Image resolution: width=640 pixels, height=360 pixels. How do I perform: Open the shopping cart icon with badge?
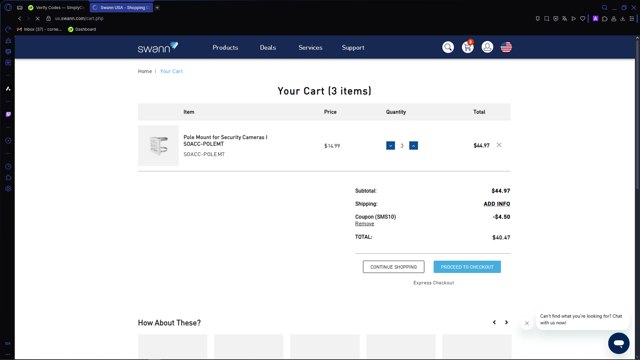tap(467, 47)
